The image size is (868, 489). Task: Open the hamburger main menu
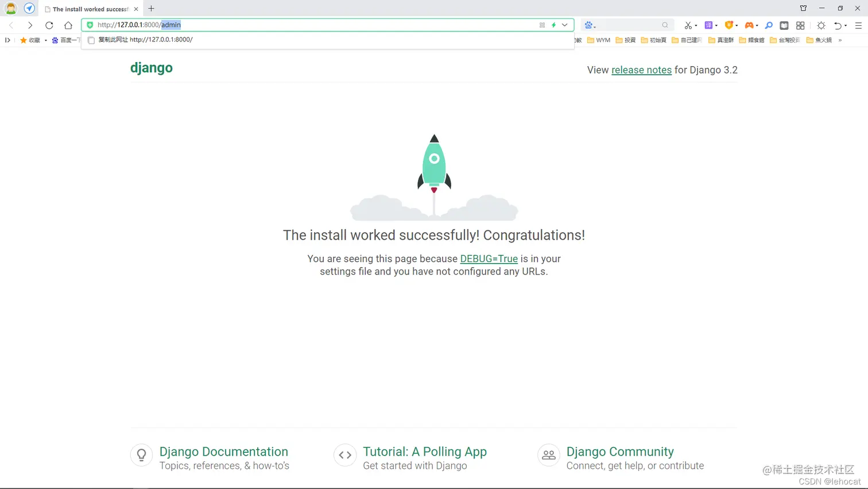[859, 25]
